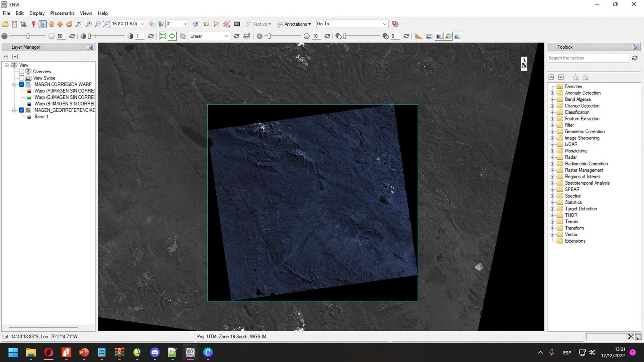644x362 pixels.
Task: Click the Search the toolbox field
Action: (588, 58)
